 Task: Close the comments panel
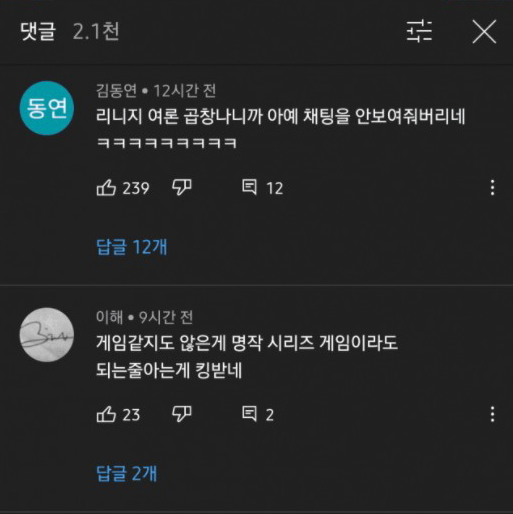point(484,31)
